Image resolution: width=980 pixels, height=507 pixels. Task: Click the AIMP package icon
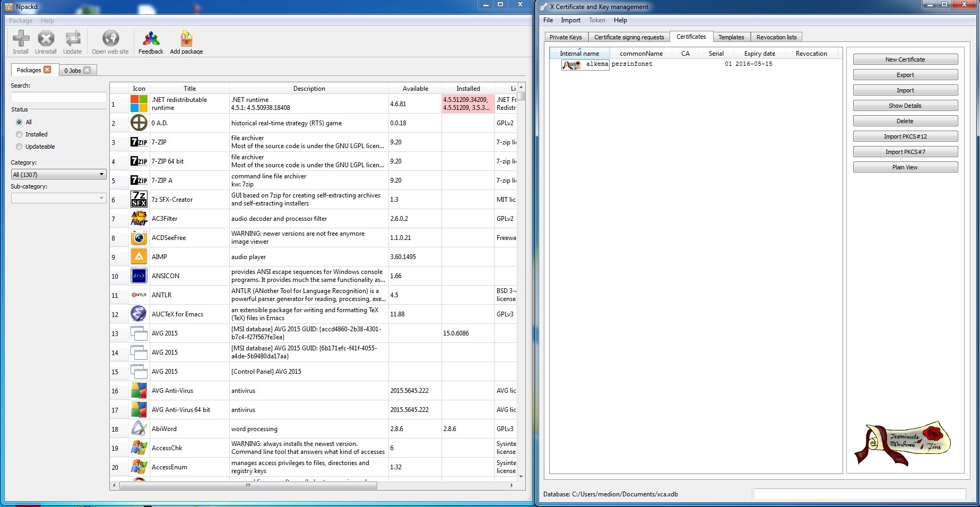(139, 256)
